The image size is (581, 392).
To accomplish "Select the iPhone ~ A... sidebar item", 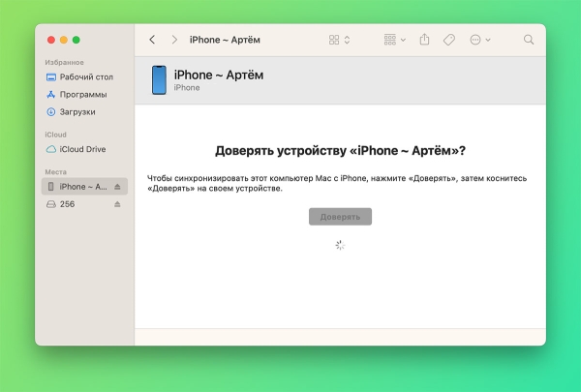I will [82, 186].
